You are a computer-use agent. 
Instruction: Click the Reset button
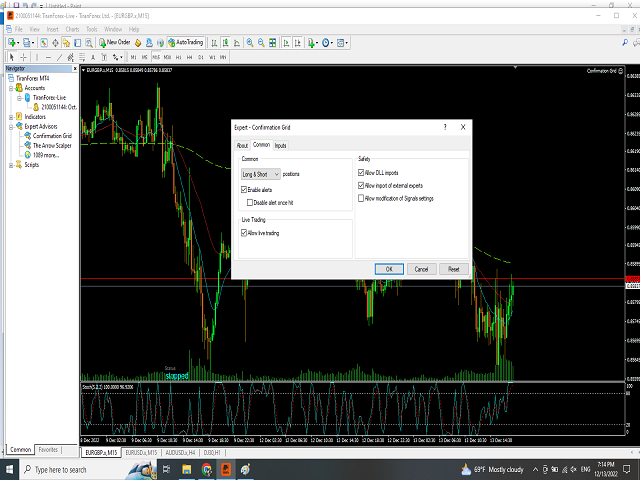(x=453, y=269)
